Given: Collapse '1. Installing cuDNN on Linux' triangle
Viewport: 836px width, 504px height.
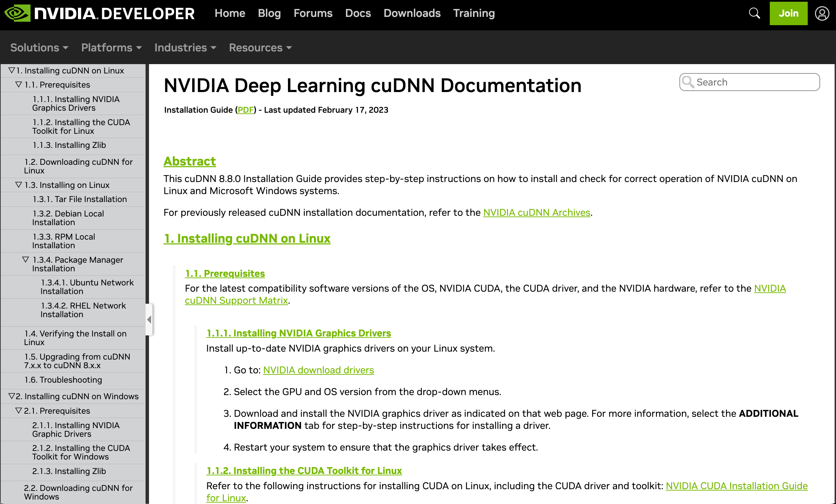Looking at the screenshot, I should point(12,70).
